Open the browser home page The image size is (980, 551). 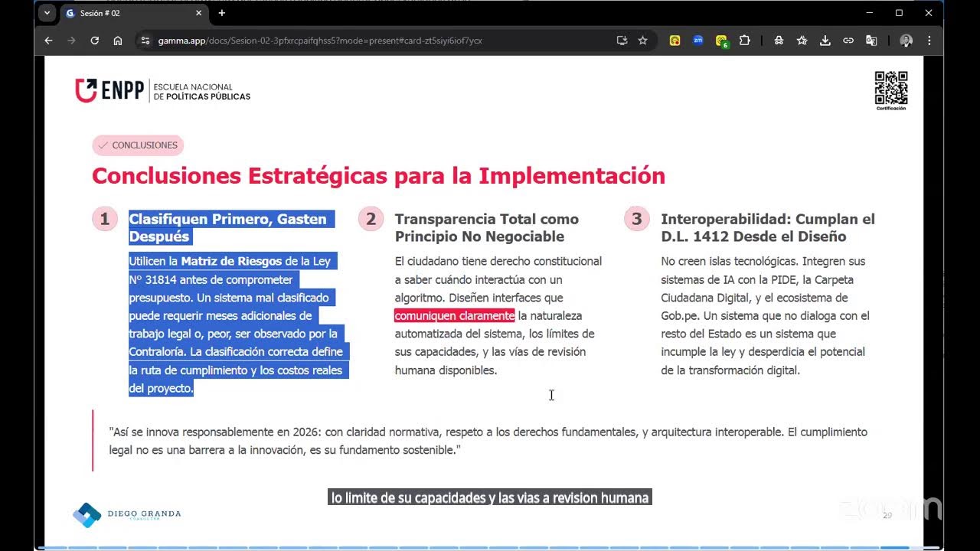coord(118,41)
